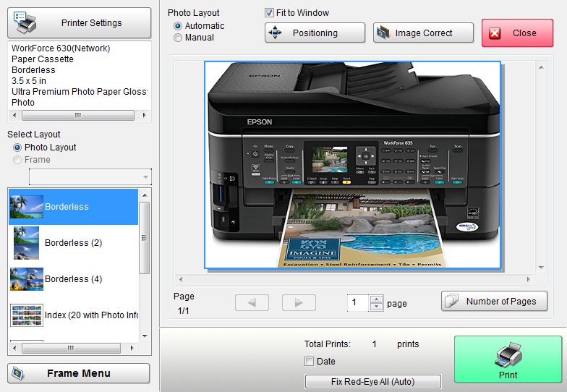This screenshot has width=567, height=392.
Task: Click printer info left scroll arrow
Action: pos(14,116)
